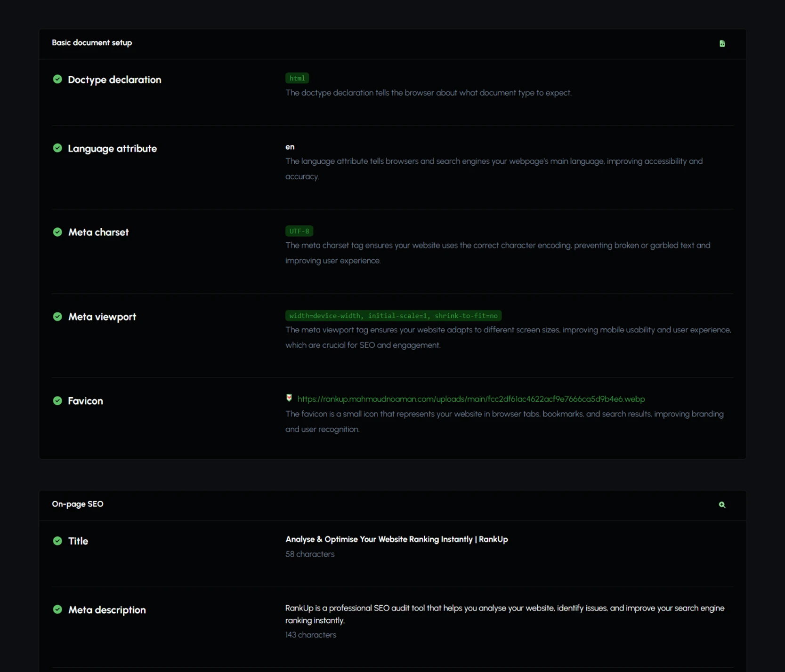The height and width of the screenshot is (672, 785).
Task: Click the green 'html' code badge
Action: pyautogui.click(x=297, y=78)
